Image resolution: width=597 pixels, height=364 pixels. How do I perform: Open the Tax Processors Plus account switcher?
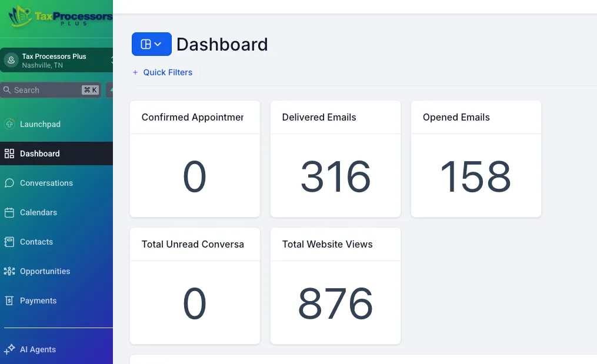(x=56, y=60)
